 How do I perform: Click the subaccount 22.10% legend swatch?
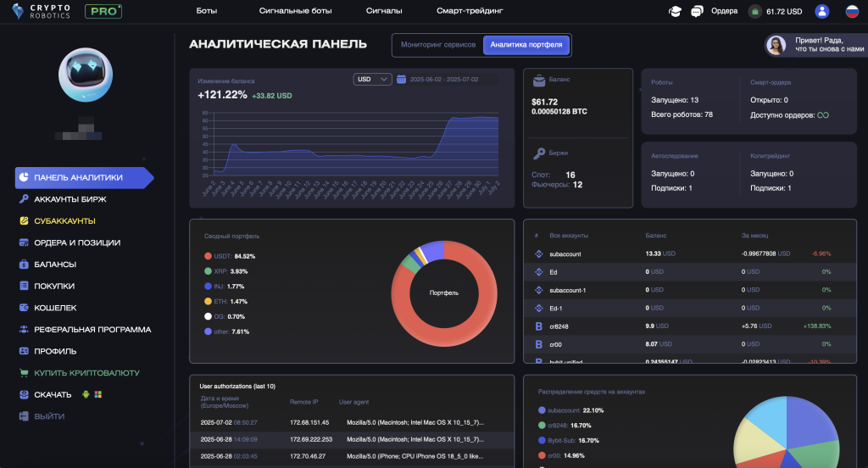pyautogui.click(x=542, y=410)
